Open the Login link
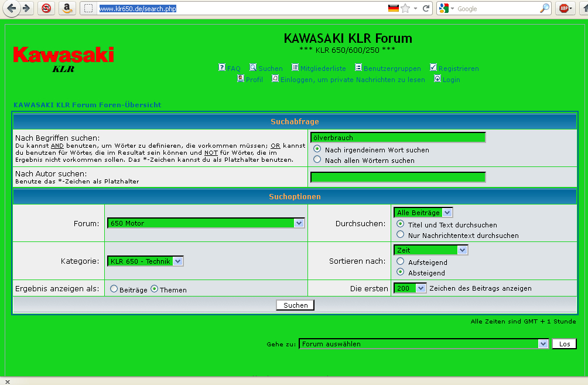The height and width of the screenshot is (385, 588). coord(451,80)
